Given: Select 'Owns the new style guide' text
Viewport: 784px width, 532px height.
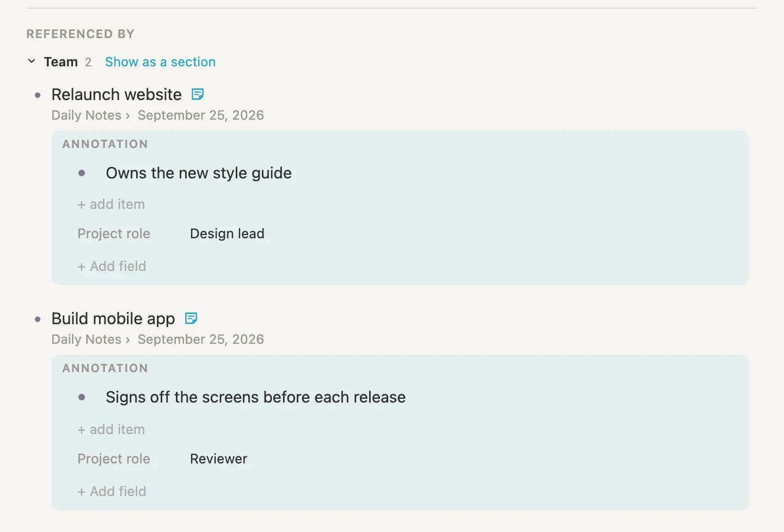Looking at the screenshot, I should pos(199,173).
